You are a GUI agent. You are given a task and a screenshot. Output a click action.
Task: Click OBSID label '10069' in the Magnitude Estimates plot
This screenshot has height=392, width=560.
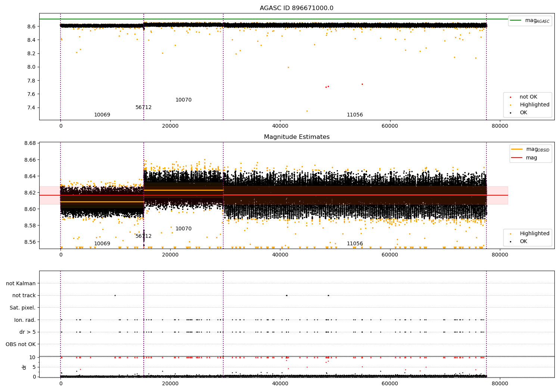click(102, 244)
